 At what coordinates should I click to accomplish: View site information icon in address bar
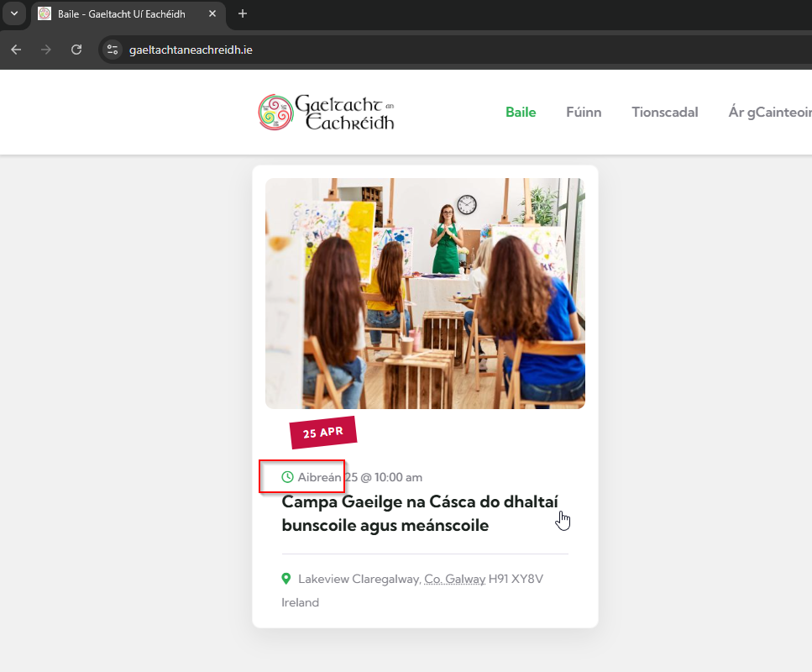(113, 50)
